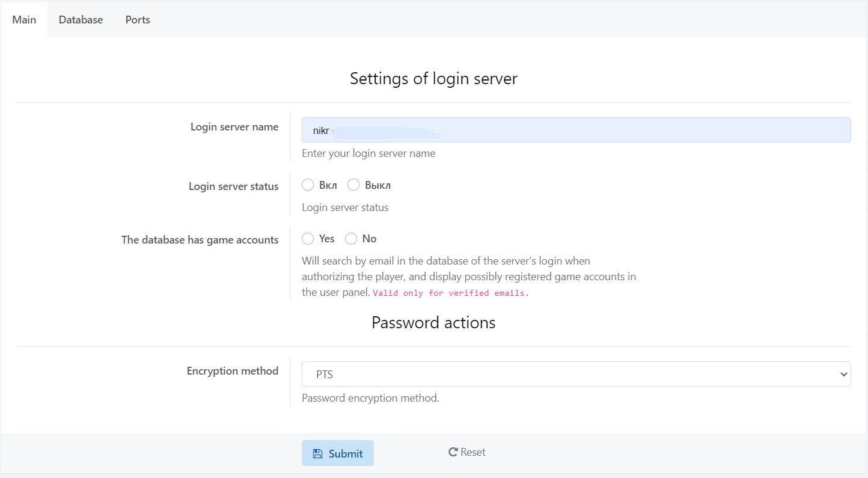Choose No for database game accounts

pos(351,239)
